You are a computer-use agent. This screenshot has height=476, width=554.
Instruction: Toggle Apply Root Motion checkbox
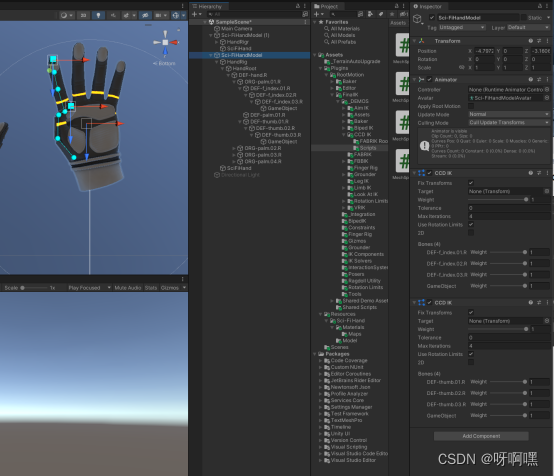tap(471, 106)
